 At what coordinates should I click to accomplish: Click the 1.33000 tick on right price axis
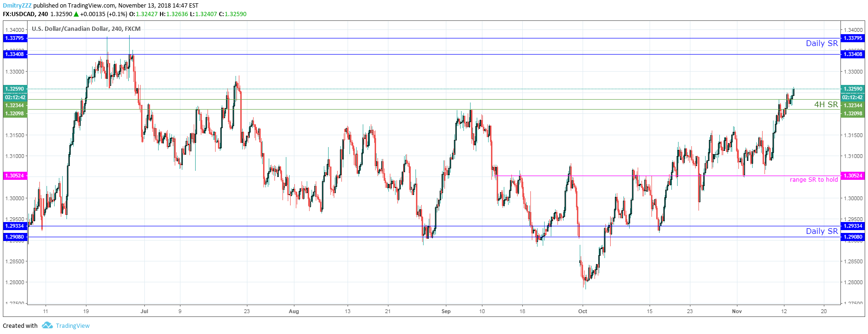[x=854, y=72]
